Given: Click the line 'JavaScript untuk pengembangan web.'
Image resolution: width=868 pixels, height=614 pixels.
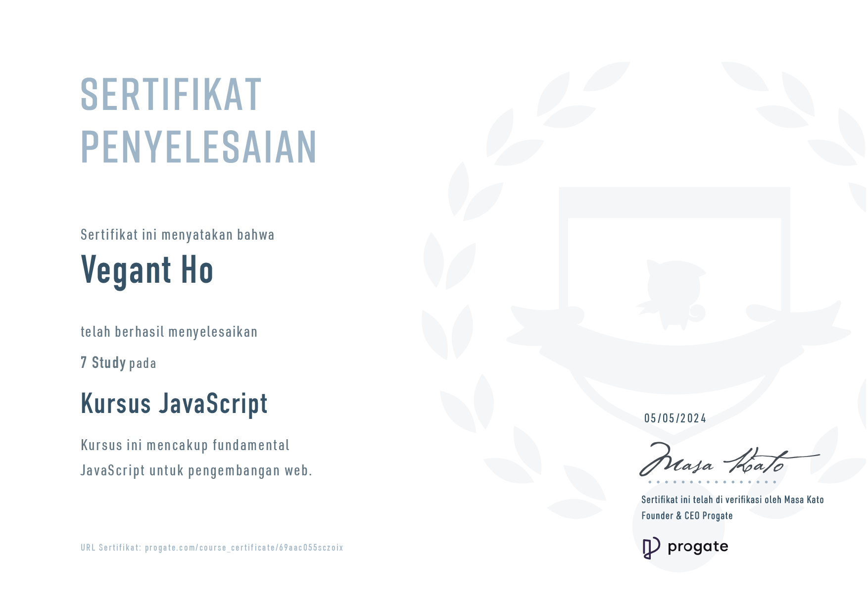Looking at the screenshot, I should pyautogui.click(x=196, y=470).
